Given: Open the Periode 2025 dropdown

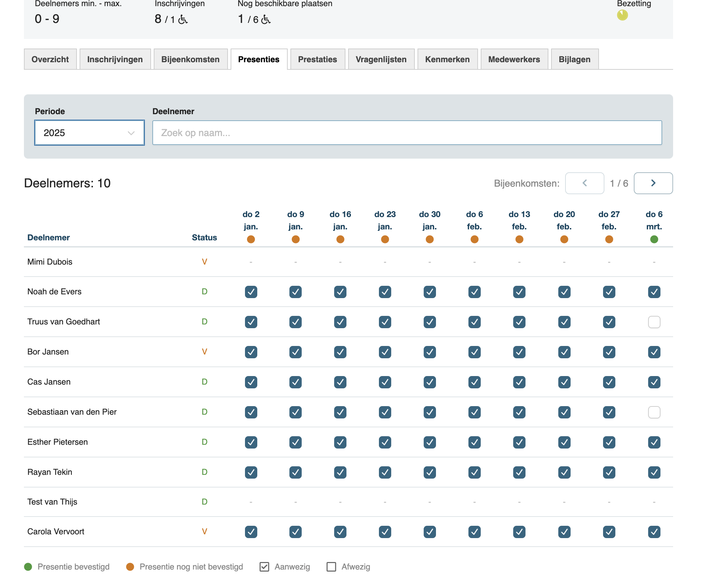Looking at the screenshot, I should [90, 133].
